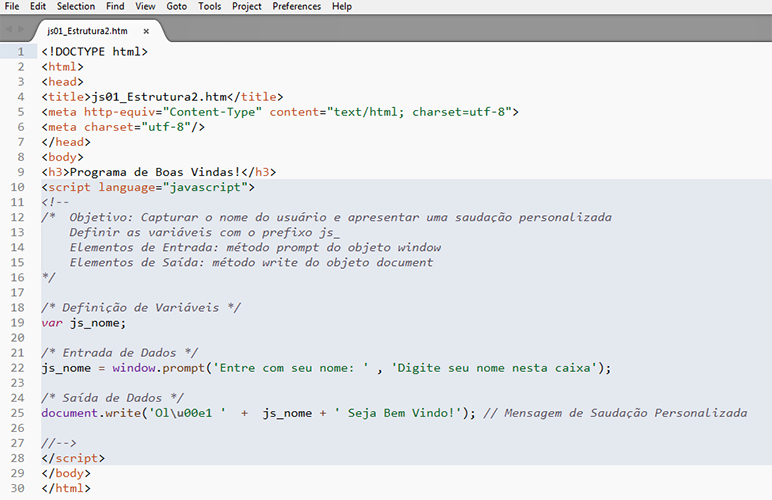Click comment 'Entrada de Dados'
Screen dimensions: 772x500
click(119, 353)
